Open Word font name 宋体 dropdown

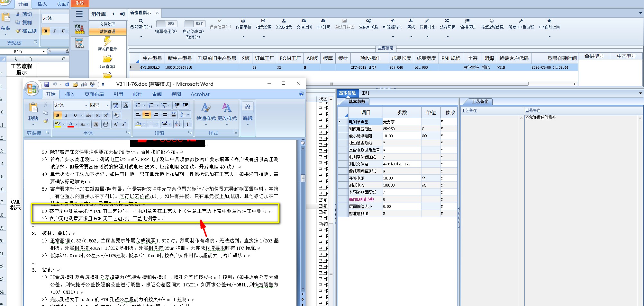point(86,105)
